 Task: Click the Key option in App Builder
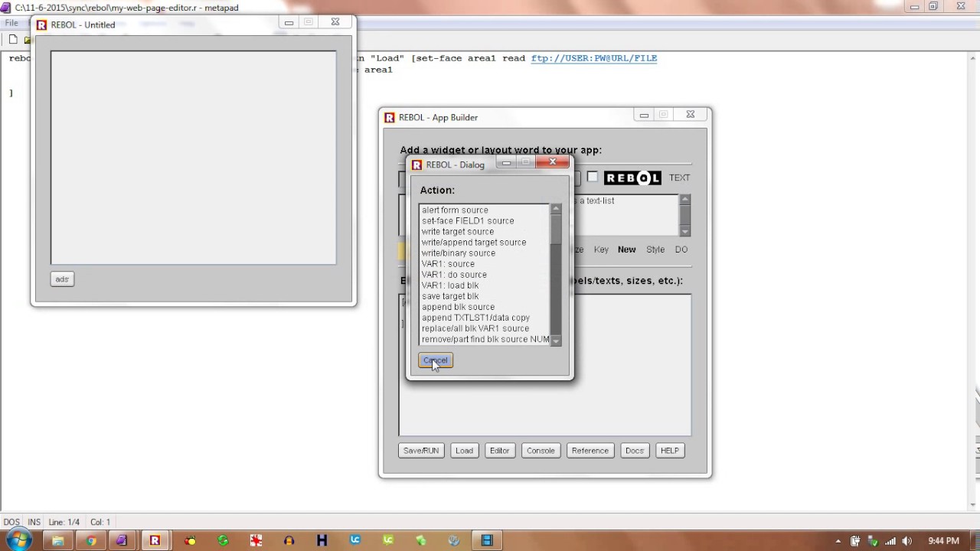[601, 249]
